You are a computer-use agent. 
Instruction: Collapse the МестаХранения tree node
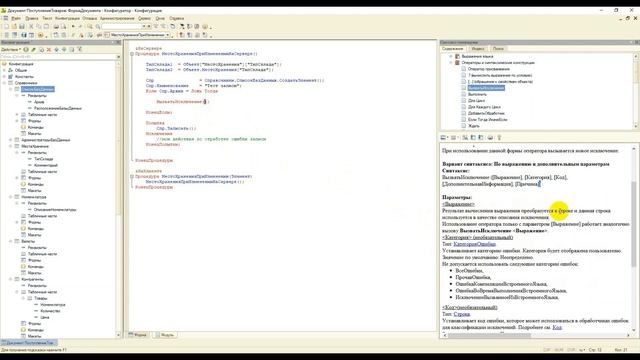click(x=11, y=146)
